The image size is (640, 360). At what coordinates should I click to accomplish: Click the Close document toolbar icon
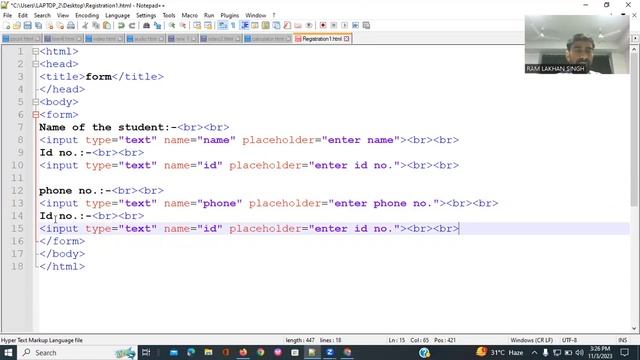point(49,25)
